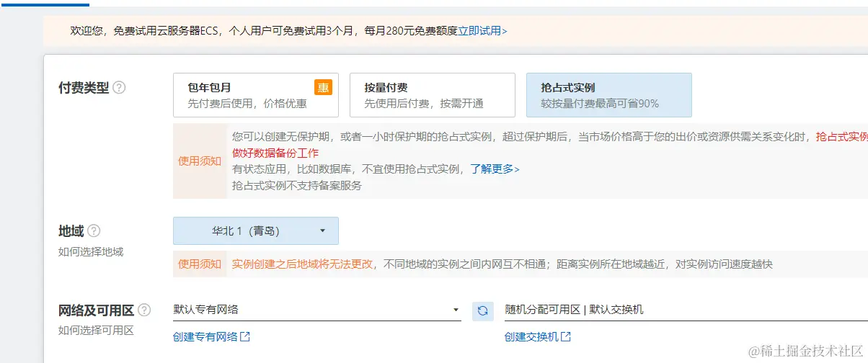Click orange text 实例创建之后地域将无法更改
868x363 pixels.
[302, 264]
